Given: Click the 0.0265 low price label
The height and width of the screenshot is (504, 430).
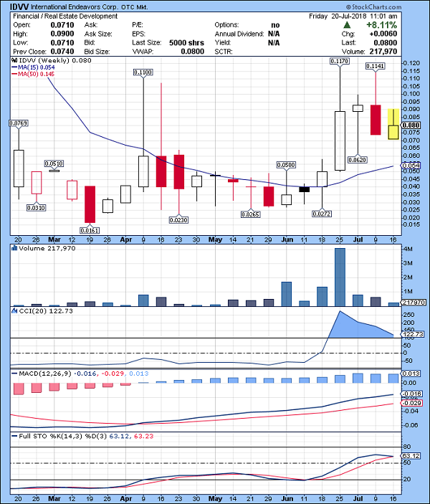Looking at the screenshot, I should (x=250, y=214).
